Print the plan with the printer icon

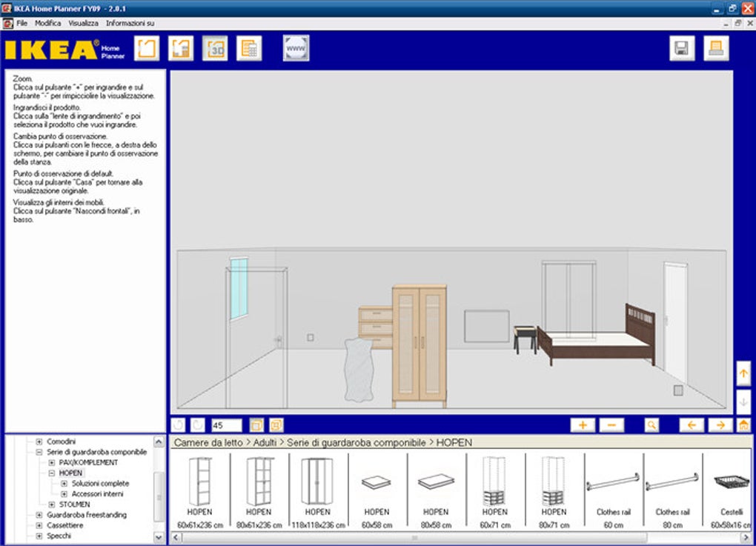pyautogui.click(x=716, y=48)
